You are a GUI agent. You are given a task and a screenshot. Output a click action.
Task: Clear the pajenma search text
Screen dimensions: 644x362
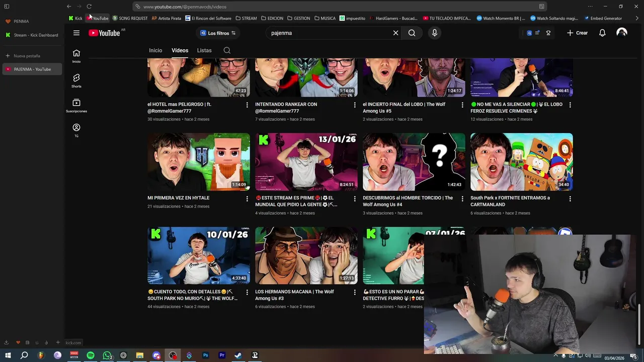pos(395,33)
